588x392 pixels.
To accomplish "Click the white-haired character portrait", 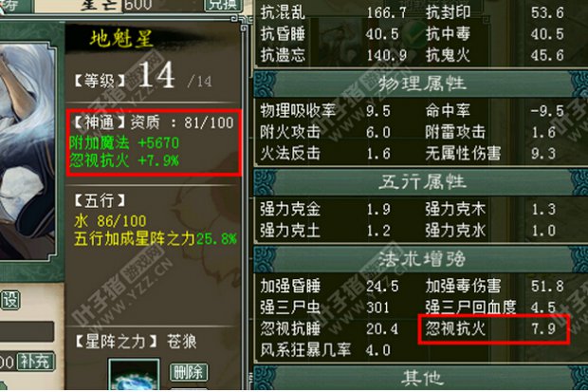I will coord(26,151).
